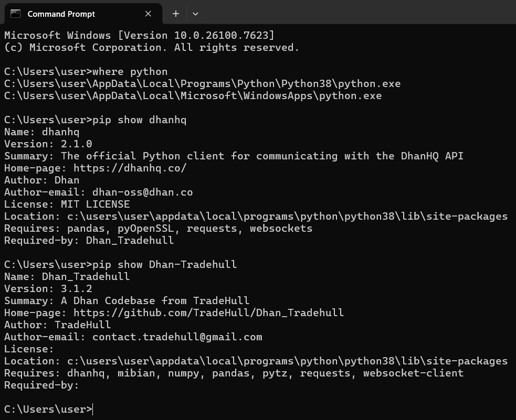
Task: Click the contact.tradehull@gmail.com email address
Action: click(177, 337)
